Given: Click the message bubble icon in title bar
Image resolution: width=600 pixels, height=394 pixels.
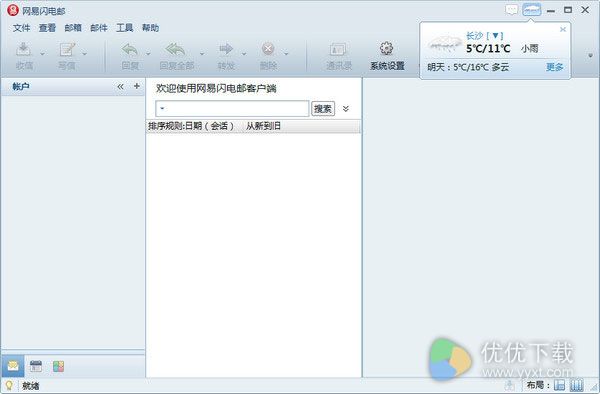Looking at the screenshot, I should [512, 10].
